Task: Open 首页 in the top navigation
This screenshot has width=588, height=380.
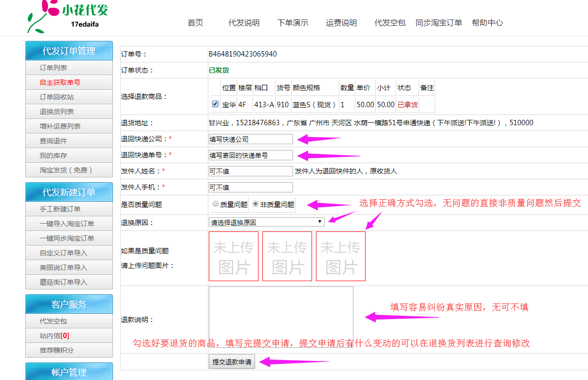Action: click(196, 23)
